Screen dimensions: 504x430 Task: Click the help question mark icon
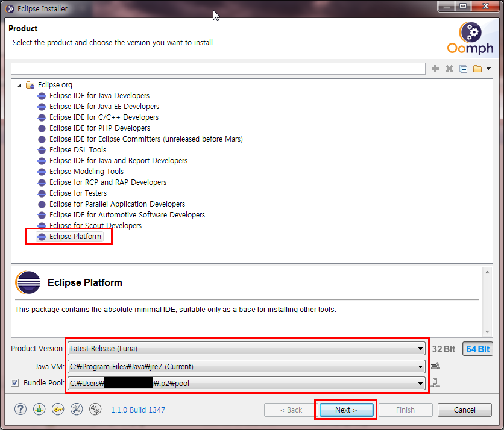coord(20,409)
